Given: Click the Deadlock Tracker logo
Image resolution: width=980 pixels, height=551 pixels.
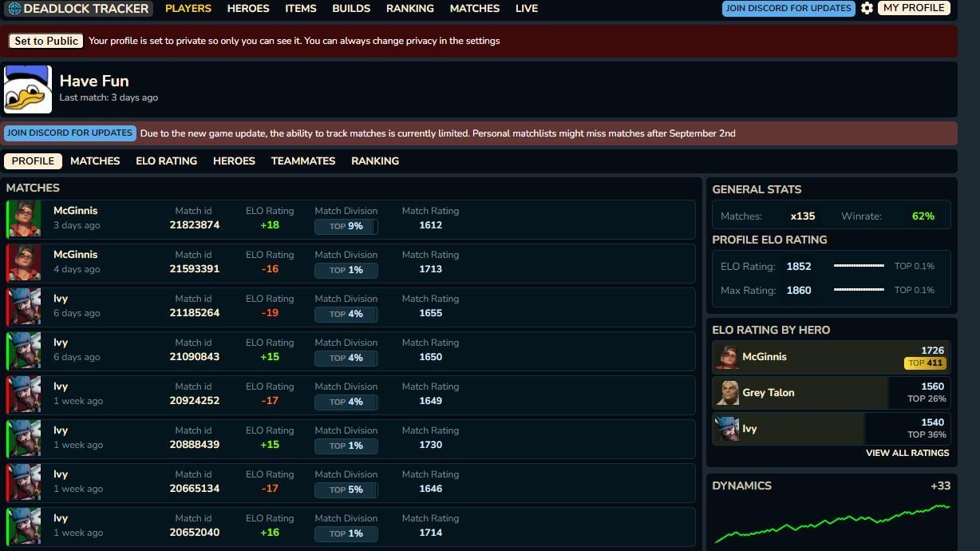Looking at the screenshot, I should point(78,9).
